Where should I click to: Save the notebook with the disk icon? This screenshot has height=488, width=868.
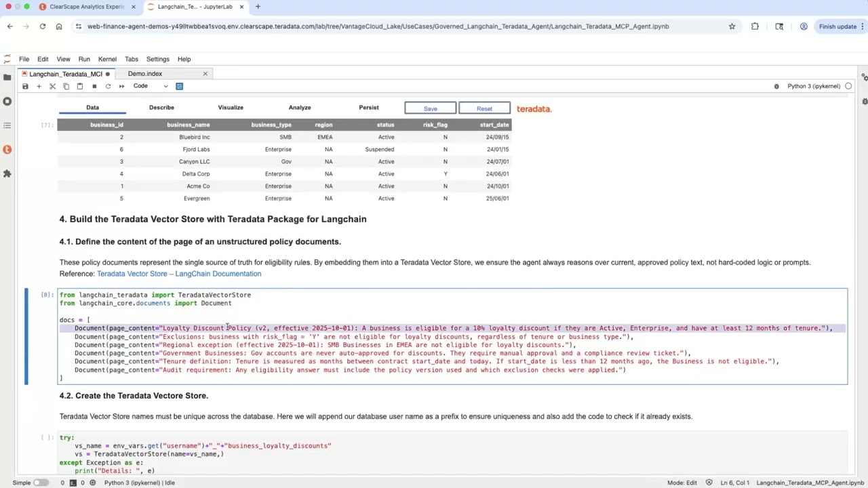[x=25, y=86]
